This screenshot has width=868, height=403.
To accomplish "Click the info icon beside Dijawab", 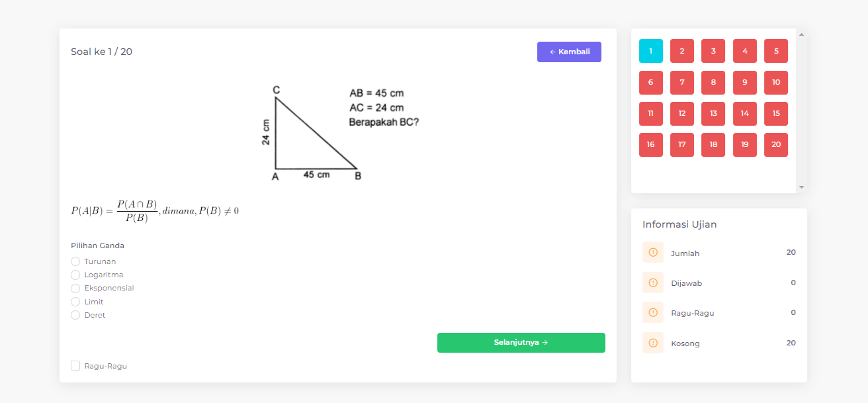I will (653, 283).
